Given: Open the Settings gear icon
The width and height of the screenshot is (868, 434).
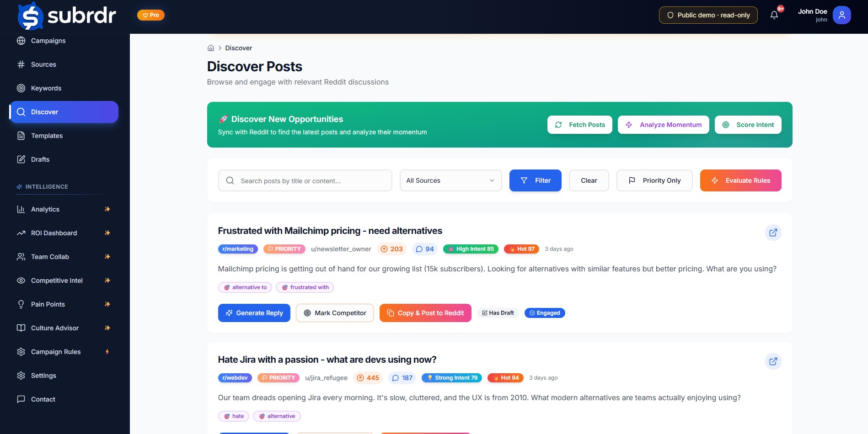Looking at the screenshot, I should click(x=21, y=376).
